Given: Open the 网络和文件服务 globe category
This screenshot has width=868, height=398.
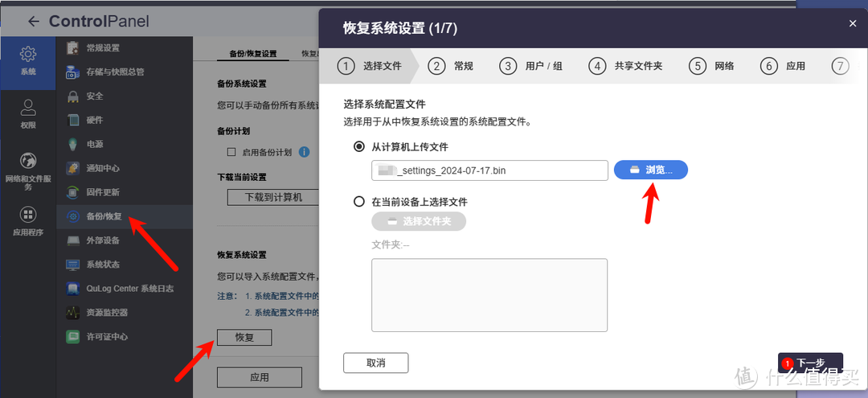Looking at the screenshot, I should click(27, 171).
